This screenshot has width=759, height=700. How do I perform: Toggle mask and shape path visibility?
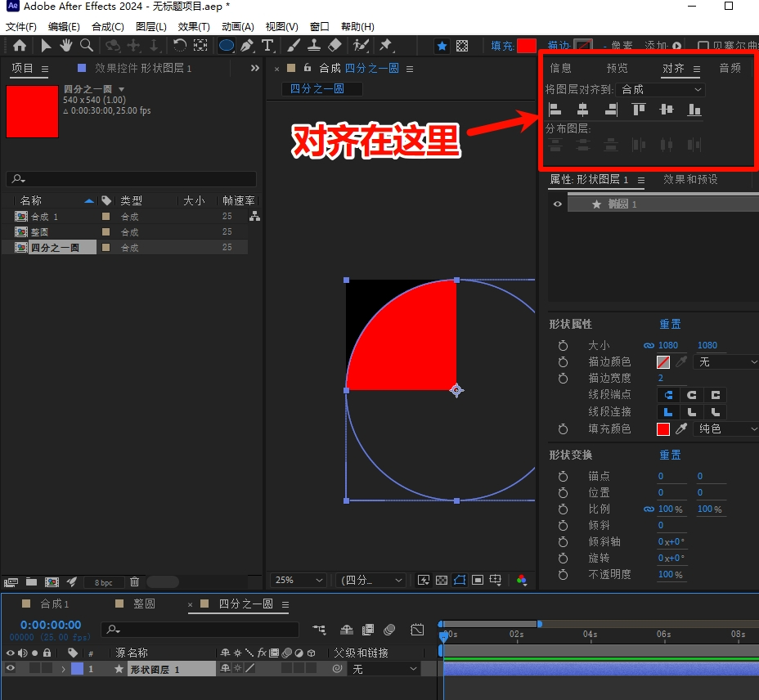point(460,580)
